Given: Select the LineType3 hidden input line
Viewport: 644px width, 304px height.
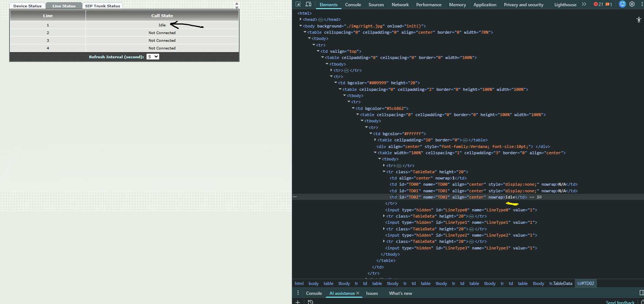Looking at the screenshot, I should (x=461, y=248).
